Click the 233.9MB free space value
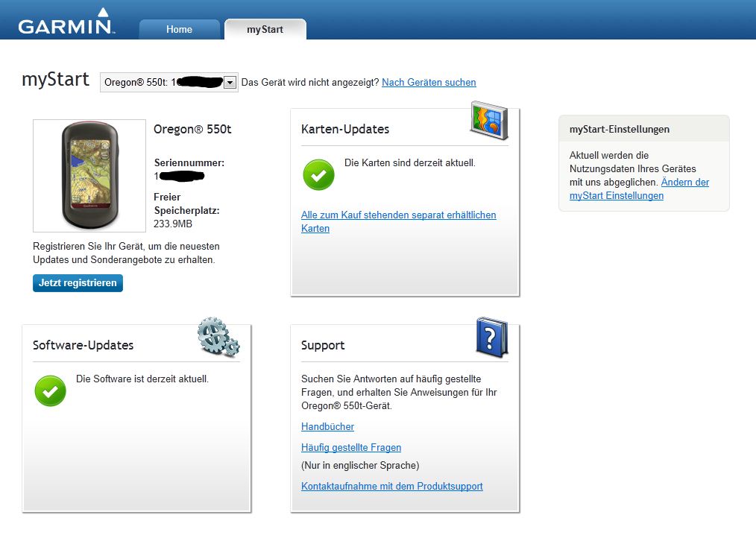 click(x=173, y=224)
